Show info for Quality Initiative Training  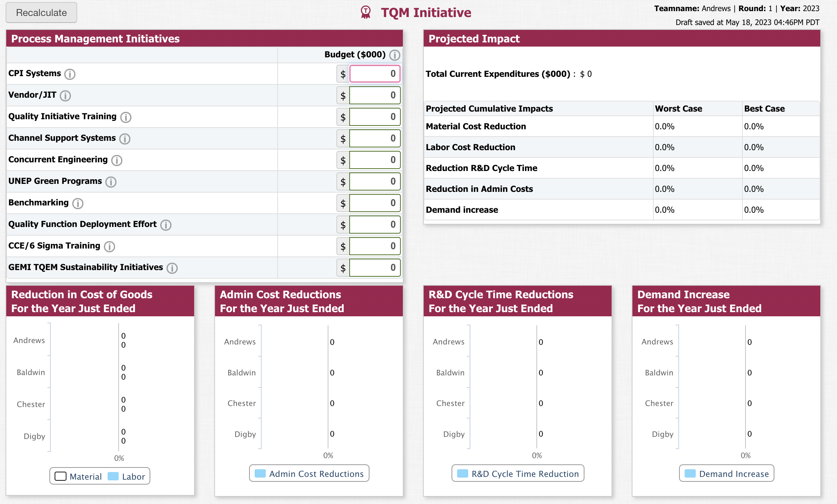tap(126, 117)
